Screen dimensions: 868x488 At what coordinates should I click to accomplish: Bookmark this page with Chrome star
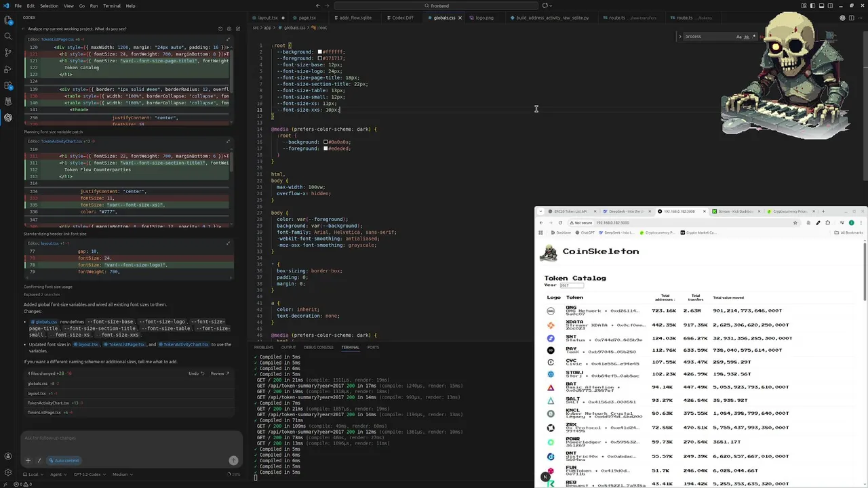[795, 222]
